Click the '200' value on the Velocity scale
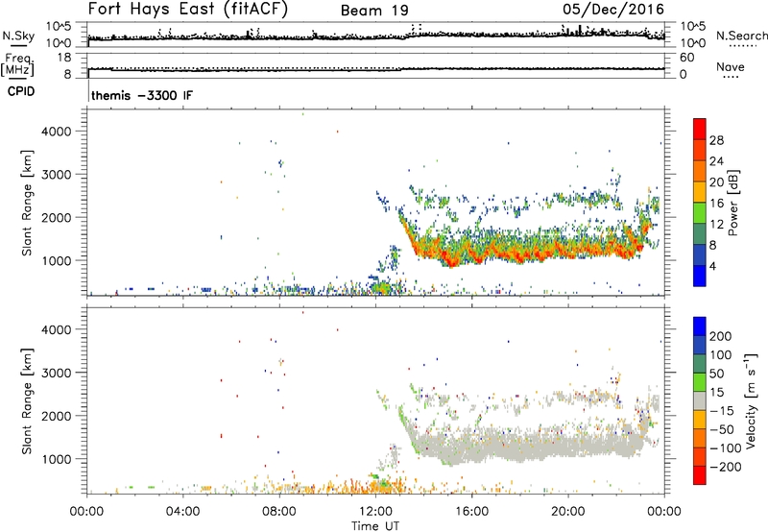This screenshot has height=532, width=768. tap(721, 336)
